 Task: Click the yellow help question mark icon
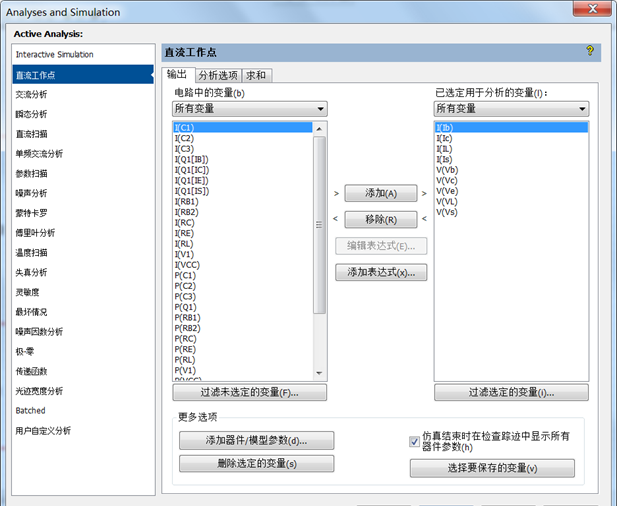[590, 50]
